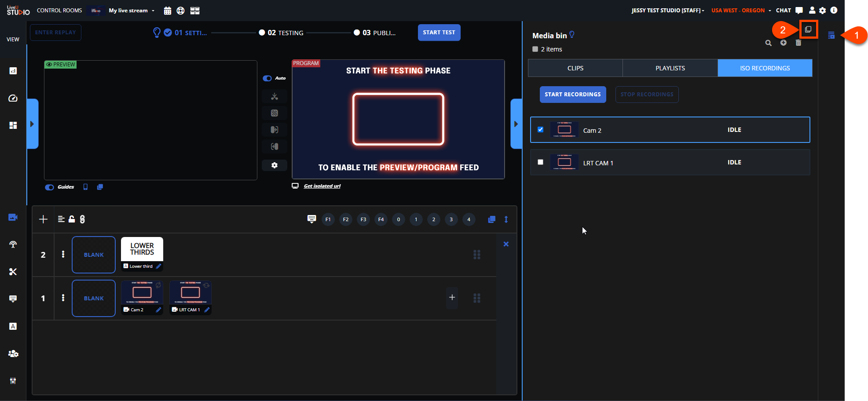Click the Start Test button
The height and width of the screenshot is (401, 868).
coord(439,33)
